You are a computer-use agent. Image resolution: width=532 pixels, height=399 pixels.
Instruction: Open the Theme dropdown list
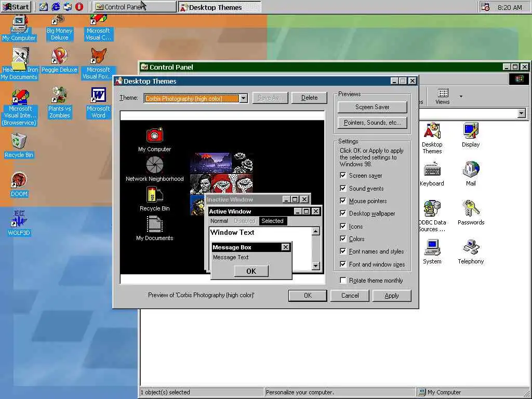coord(243,98)
